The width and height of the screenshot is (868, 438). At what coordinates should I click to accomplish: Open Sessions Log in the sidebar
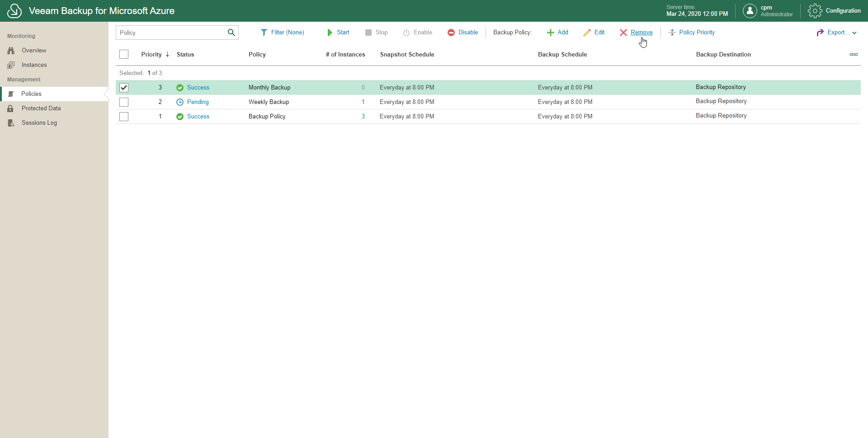39,123
